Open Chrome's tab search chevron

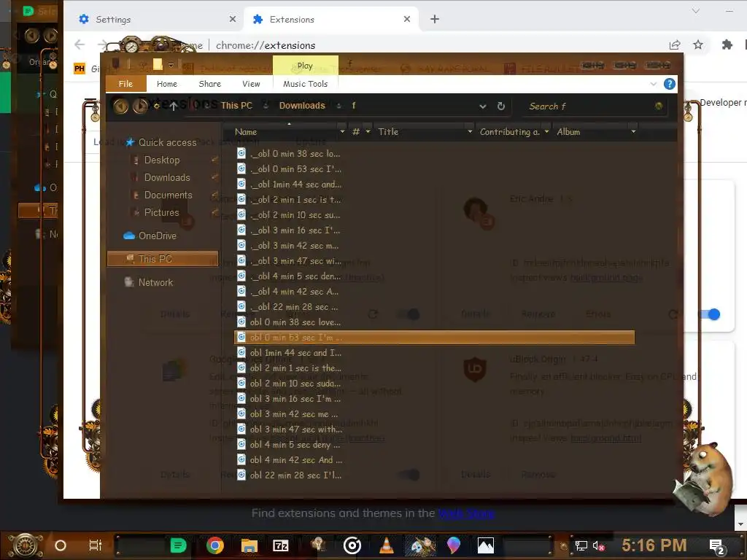(695, 11)
